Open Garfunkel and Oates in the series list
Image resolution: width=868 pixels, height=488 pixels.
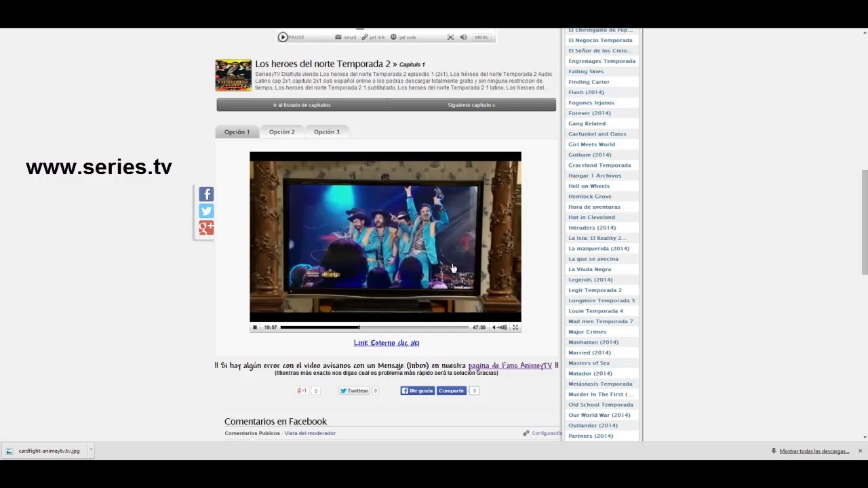tap(597, 134)
